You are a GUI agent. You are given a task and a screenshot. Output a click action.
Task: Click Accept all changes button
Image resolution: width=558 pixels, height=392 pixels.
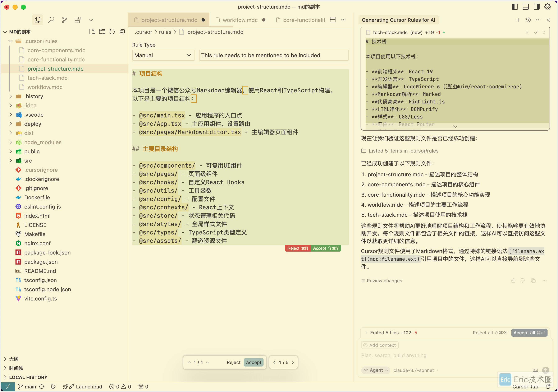(529, 333)
